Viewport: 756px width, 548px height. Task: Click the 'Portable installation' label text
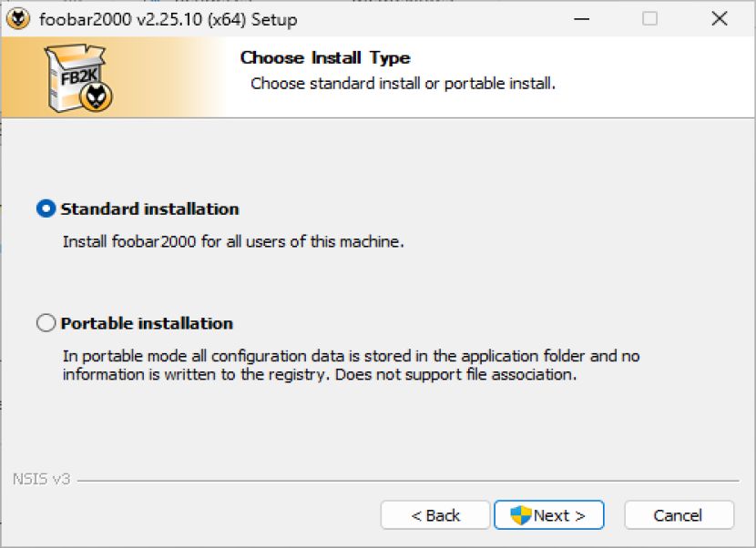tap(147, 323)
